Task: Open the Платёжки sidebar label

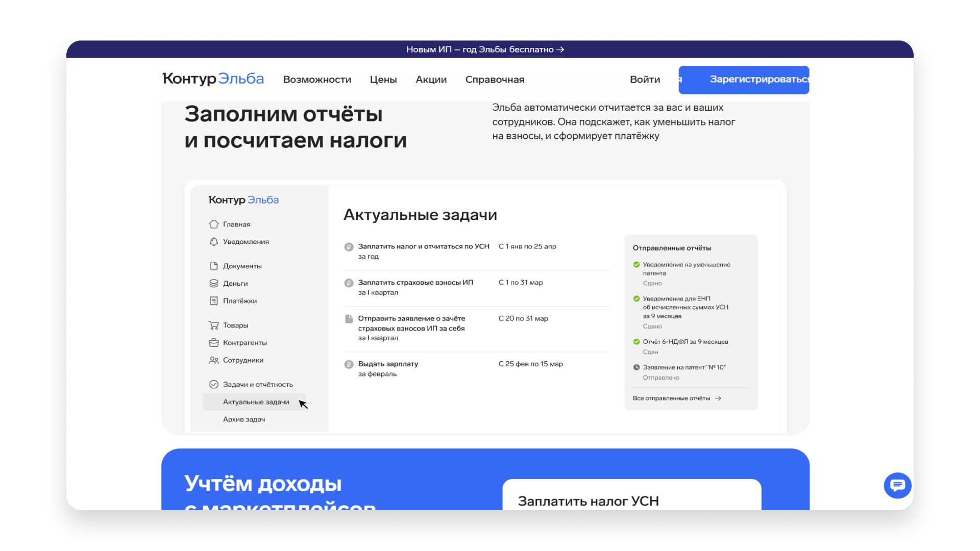Action: [240, 300]
